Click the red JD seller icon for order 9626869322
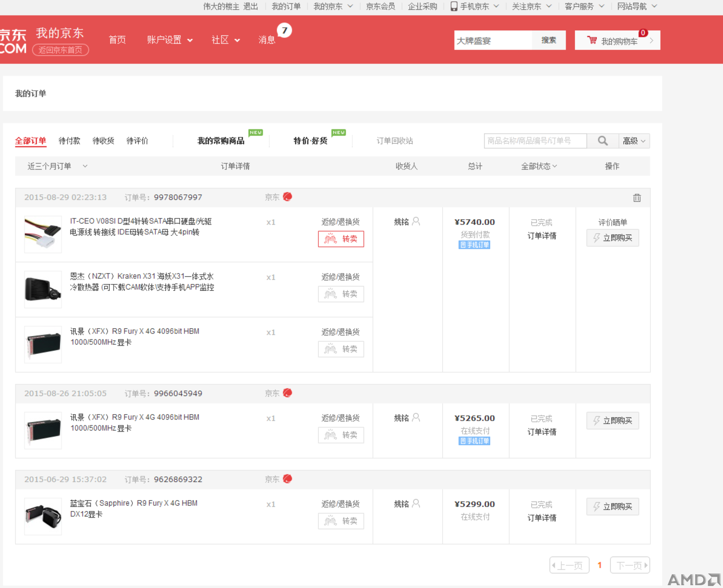The image size is (723, 588). click(288, 479)
